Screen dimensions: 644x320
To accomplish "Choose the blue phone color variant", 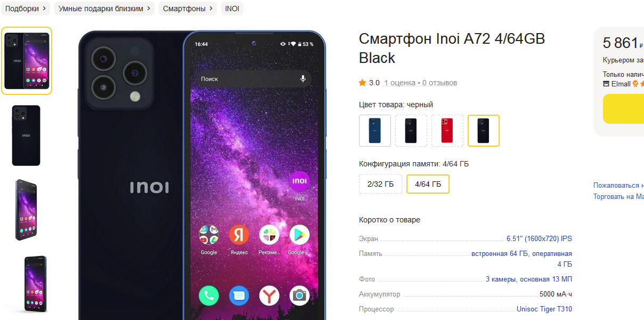I will [375, 131].
